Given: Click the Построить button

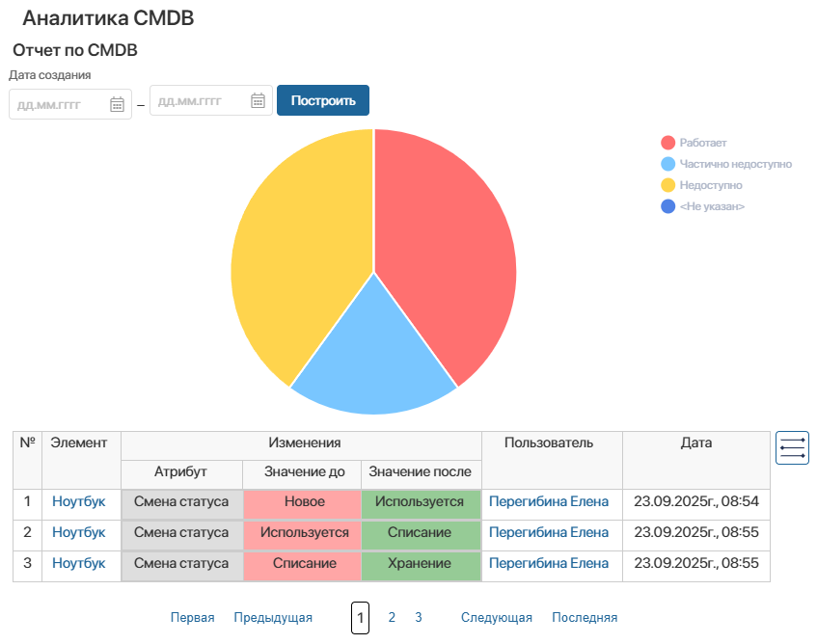Looking at the screenshot, I should pyautogui.click(x=323, y=100).
